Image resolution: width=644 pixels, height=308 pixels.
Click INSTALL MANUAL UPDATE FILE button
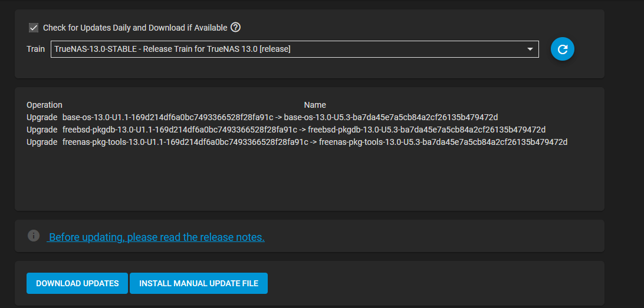199,283
